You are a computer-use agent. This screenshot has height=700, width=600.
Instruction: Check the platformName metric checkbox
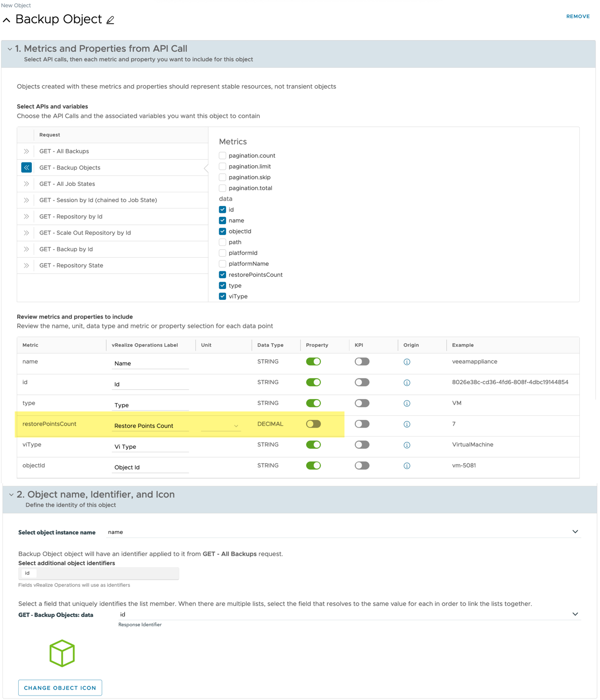point(223,263)
